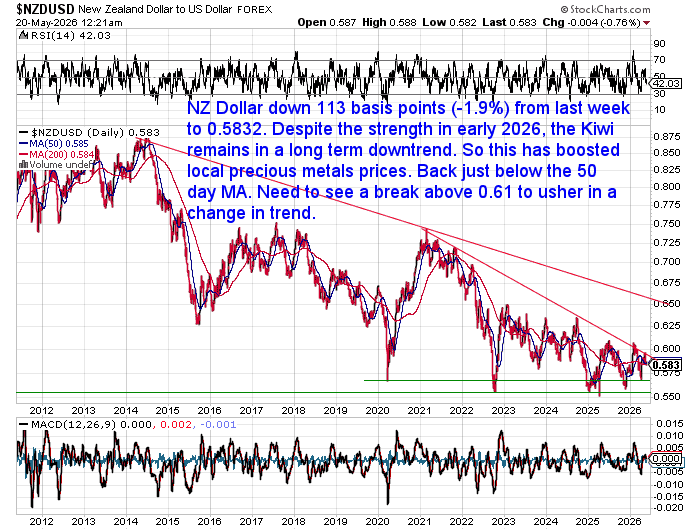
Task: Click the volume bars legend icon
Action: 23,165
